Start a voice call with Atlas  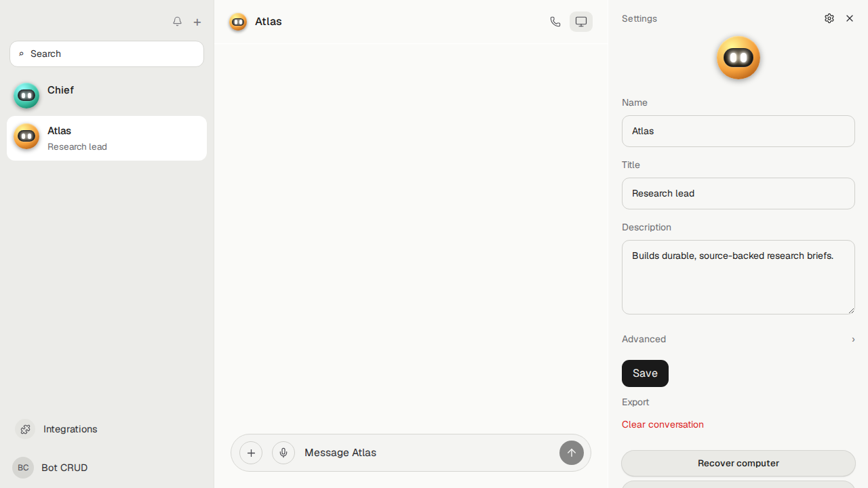click(x=555, y=22)
